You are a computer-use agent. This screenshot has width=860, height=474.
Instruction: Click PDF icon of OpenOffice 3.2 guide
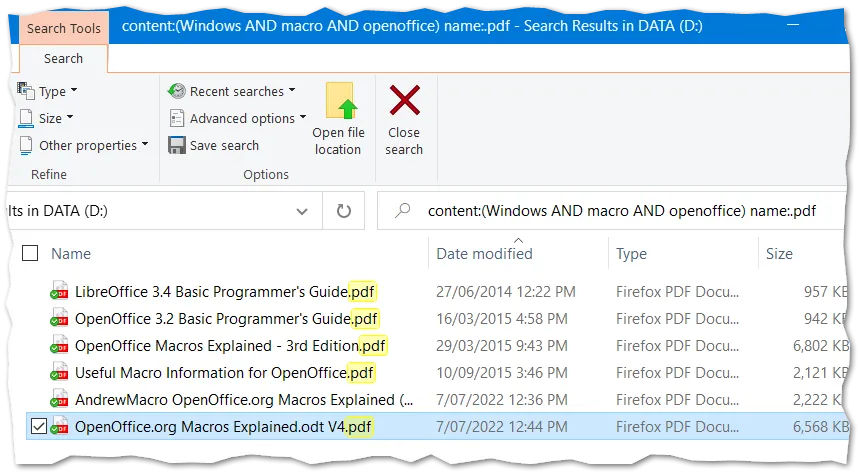[60, 319]
